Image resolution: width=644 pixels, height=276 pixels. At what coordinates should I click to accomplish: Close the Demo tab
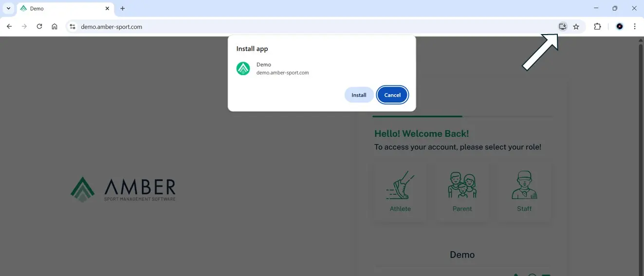(108, 9)
